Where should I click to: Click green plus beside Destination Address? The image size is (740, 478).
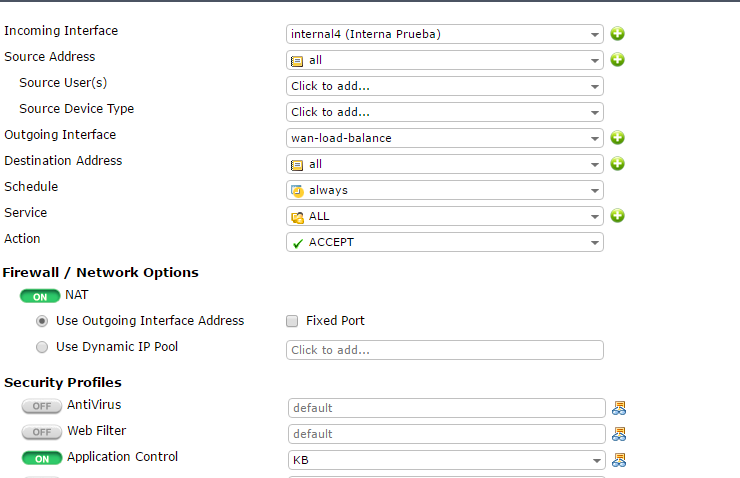[618, 164]
